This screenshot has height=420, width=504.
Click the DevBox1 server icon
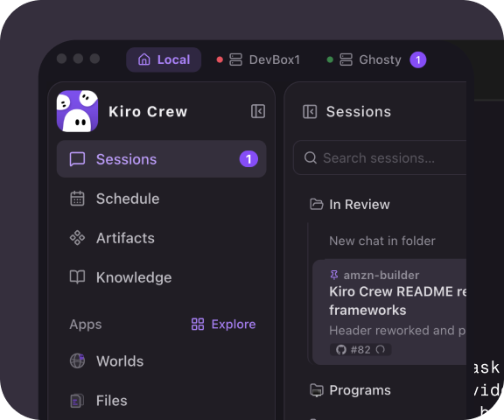coord(235,59)
